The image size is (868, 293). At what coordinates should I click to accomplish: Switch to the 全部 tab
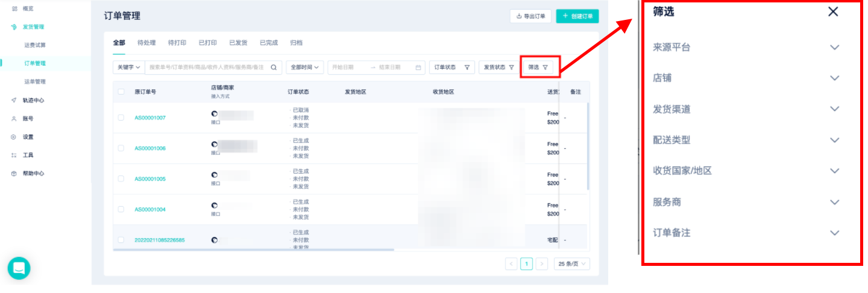point(119,43)
